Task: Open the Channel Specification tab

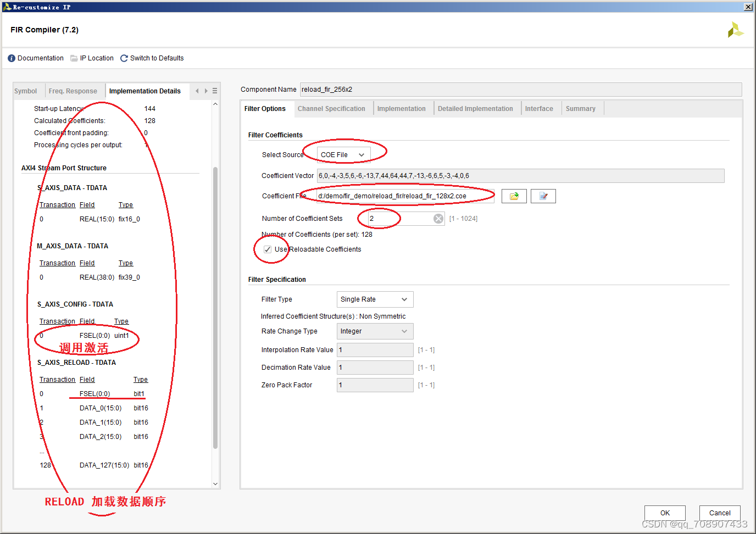Action: pos(331,109)
